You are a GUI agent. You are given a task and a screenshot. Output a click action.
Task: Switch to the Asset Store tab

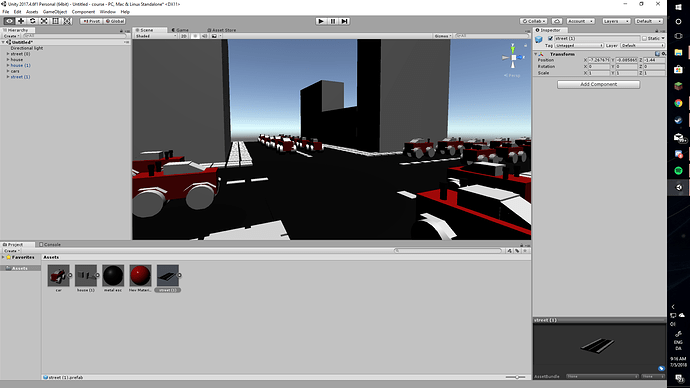(x=222, y=30)
